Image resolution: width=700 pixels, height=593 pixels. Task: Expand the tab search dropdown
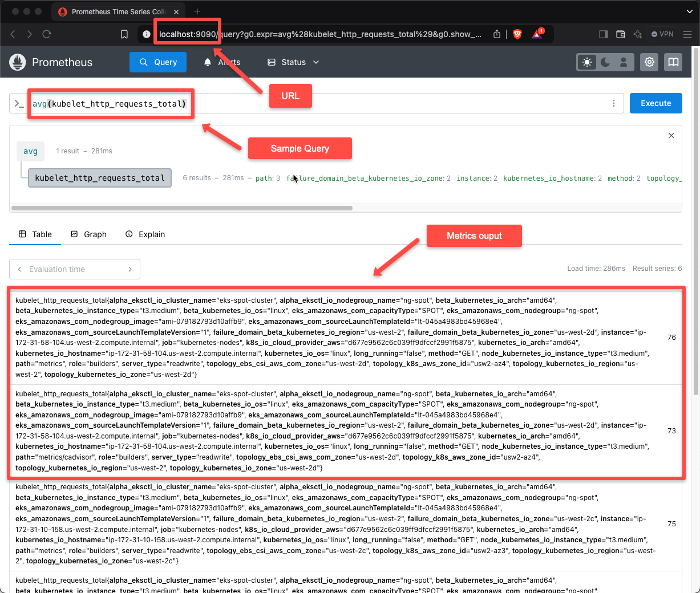click(689, 11)
